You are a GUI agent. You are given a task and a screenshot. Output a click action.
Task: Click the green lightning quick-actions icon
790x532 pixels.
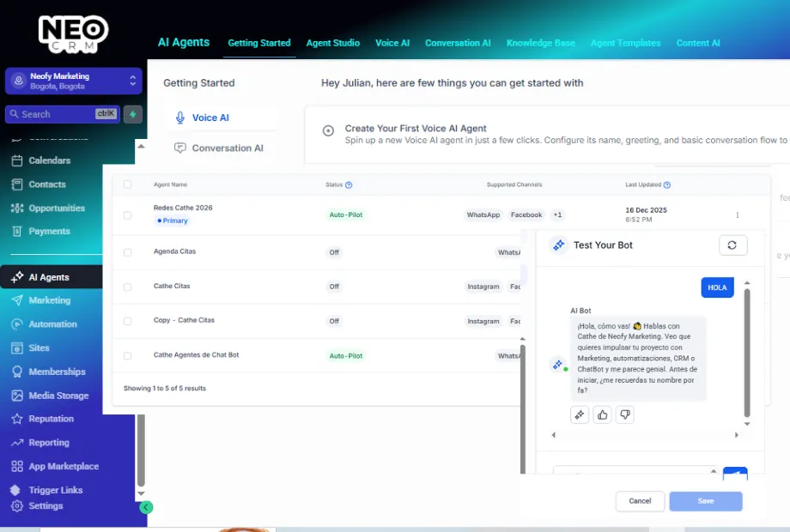(133, 114)
